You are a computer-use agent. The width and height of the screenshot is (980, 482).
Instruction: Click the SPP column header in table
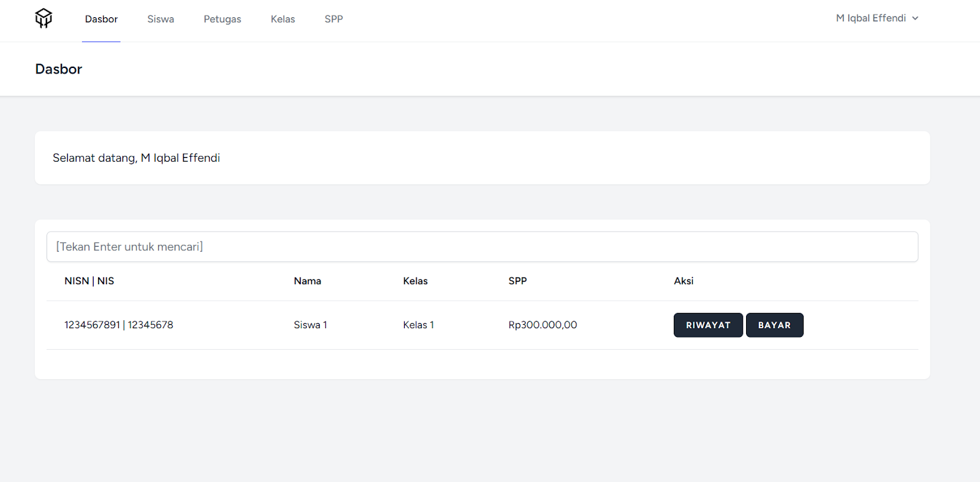tap(518, 281)
